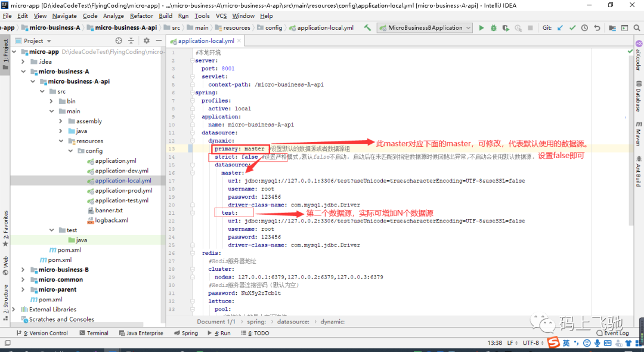Viewport: 644px width, 352px height.
Task: Open the Java Enterprise tool window
Action: (x=141, y=333)
